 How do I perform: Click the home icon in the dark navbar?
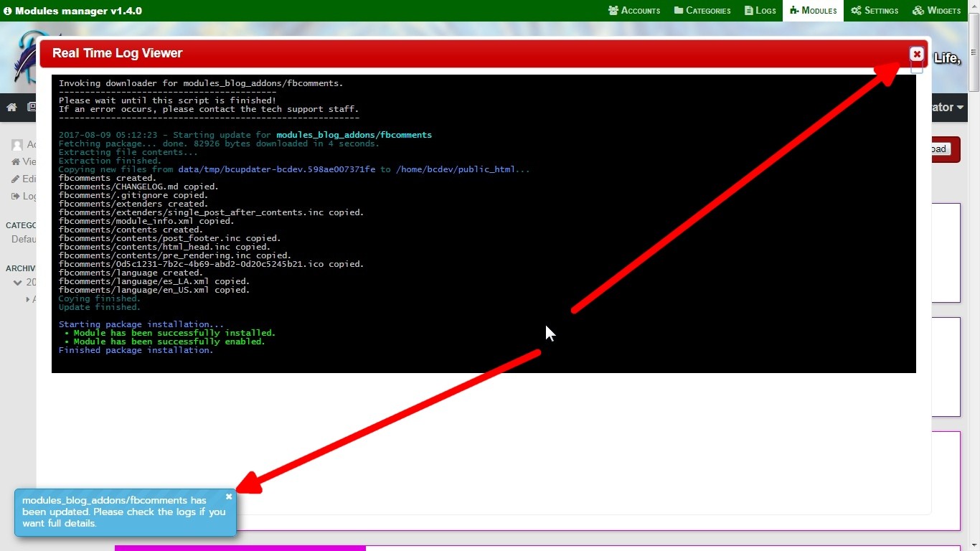pos(11,107)
